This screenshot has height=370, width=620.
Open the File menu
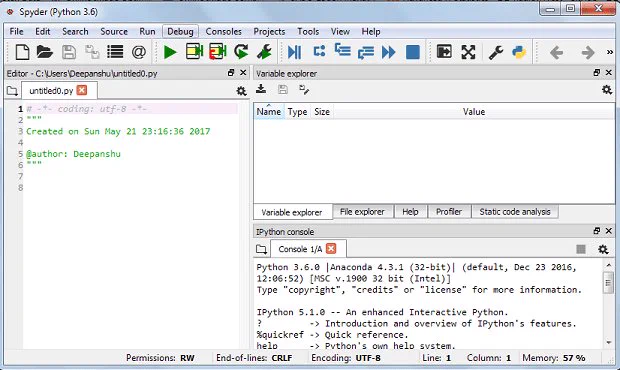click(x=17, y=32)
